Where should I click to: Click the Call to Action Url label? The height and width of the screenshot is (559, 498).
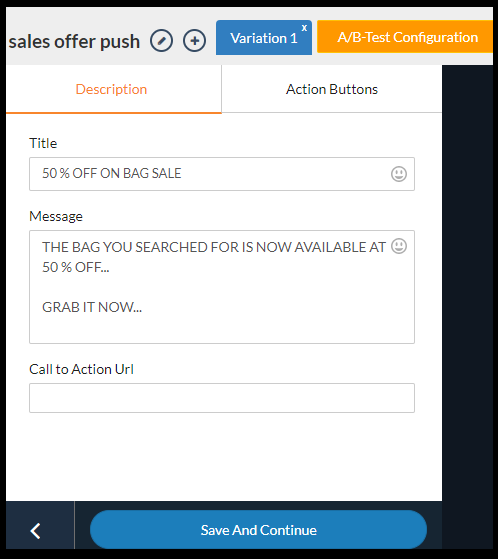coord(81,369)
